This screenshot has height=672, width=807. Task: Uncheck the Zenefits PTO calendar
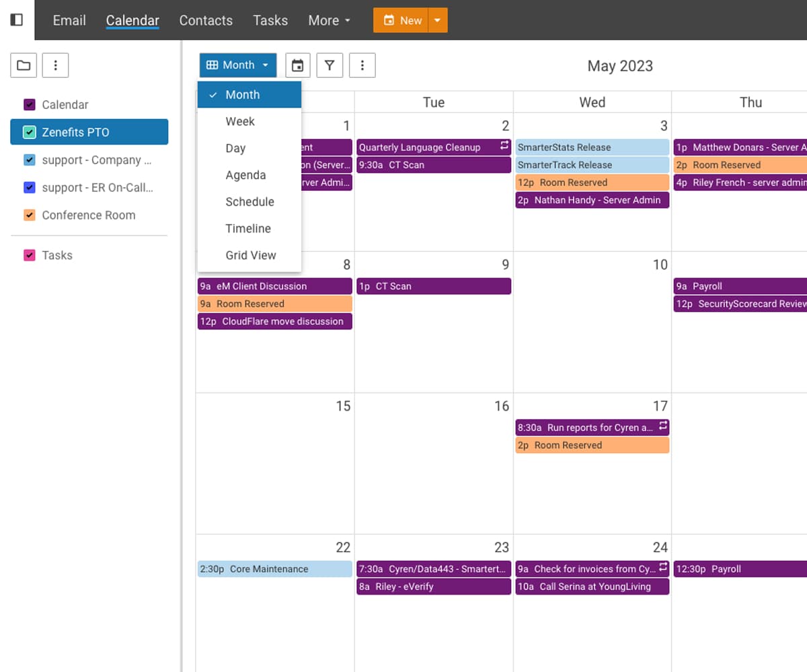click(29, 132)
